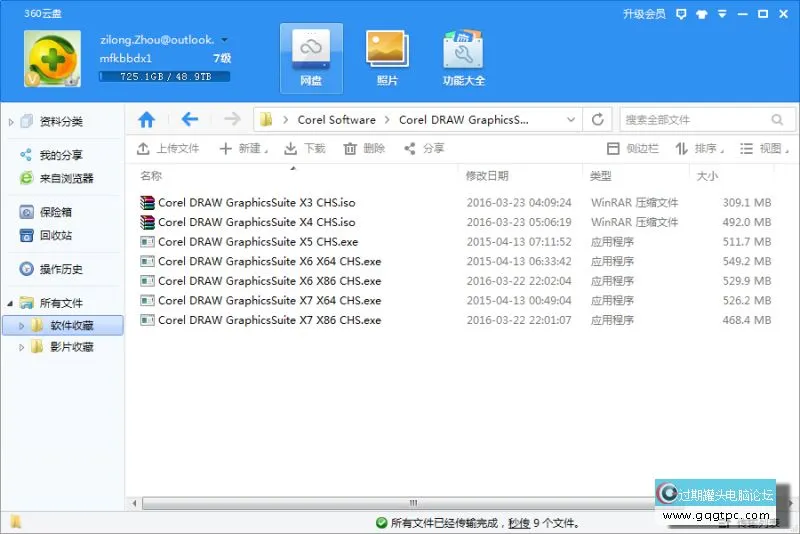Expand the 影片收藏 folder arrow
The image size is (800, 534).
click(x=21, y=347)
